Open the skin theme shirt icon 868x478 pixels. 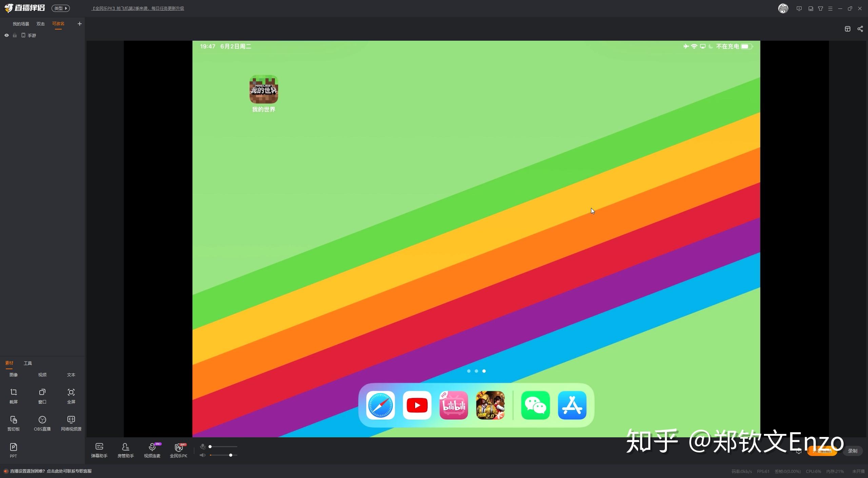[821, 8]
